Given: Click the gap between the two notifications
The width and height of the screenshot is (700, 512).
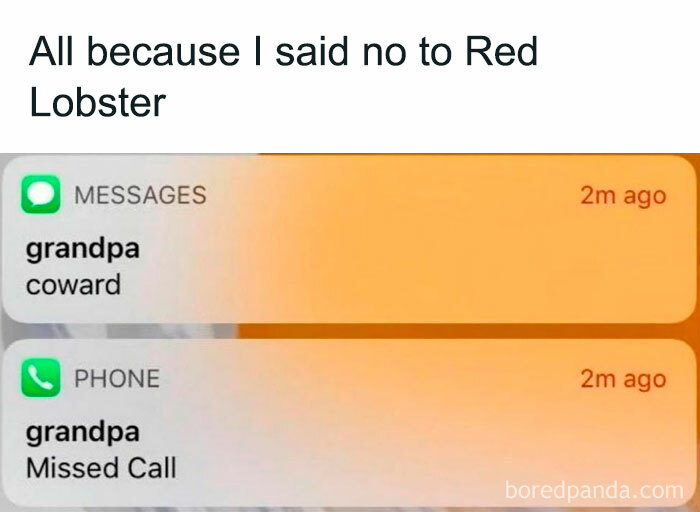Looking at the screenshot, I should coord(350,331).
